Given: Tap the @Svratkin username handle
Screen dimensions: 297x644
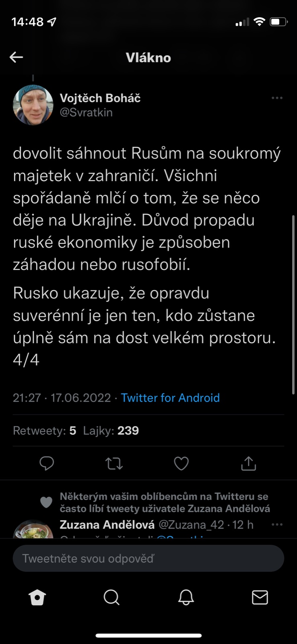Looking at the screenshot, I should [86, 112].
